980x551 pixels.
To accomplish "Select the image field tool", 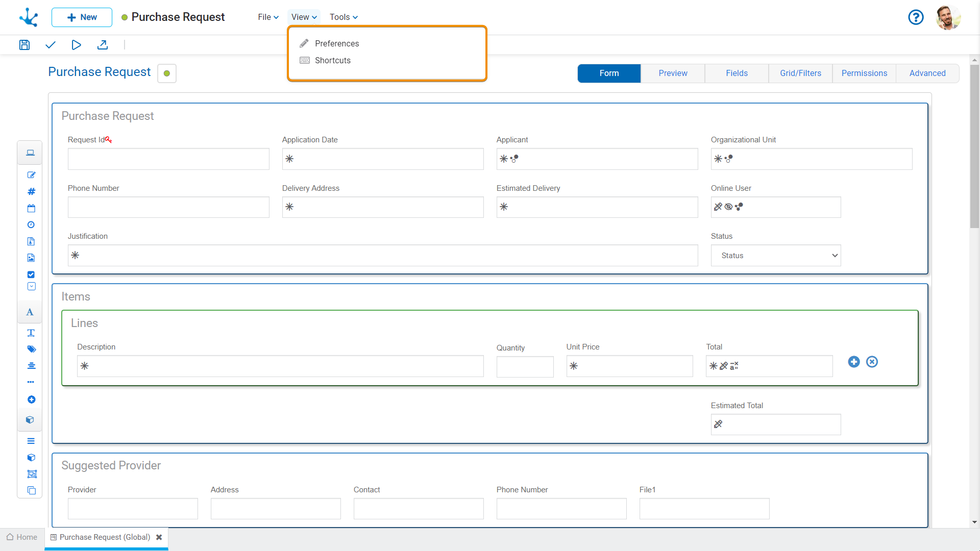I will (x=31, y=258).
